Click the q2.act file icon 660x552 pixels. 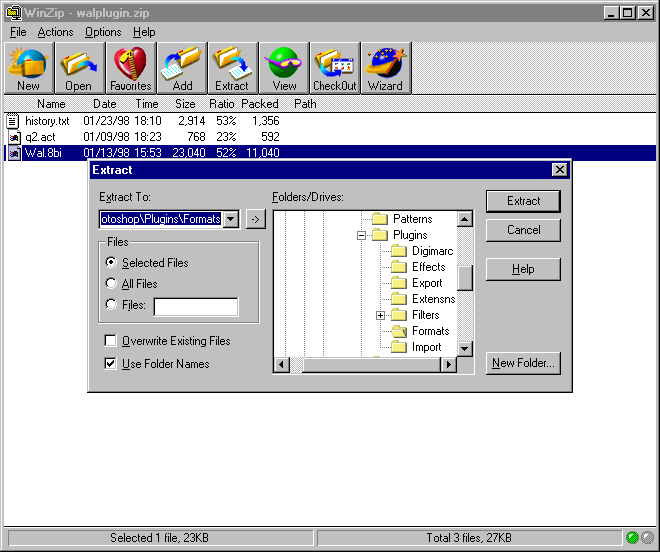click(x=14, y=137)
